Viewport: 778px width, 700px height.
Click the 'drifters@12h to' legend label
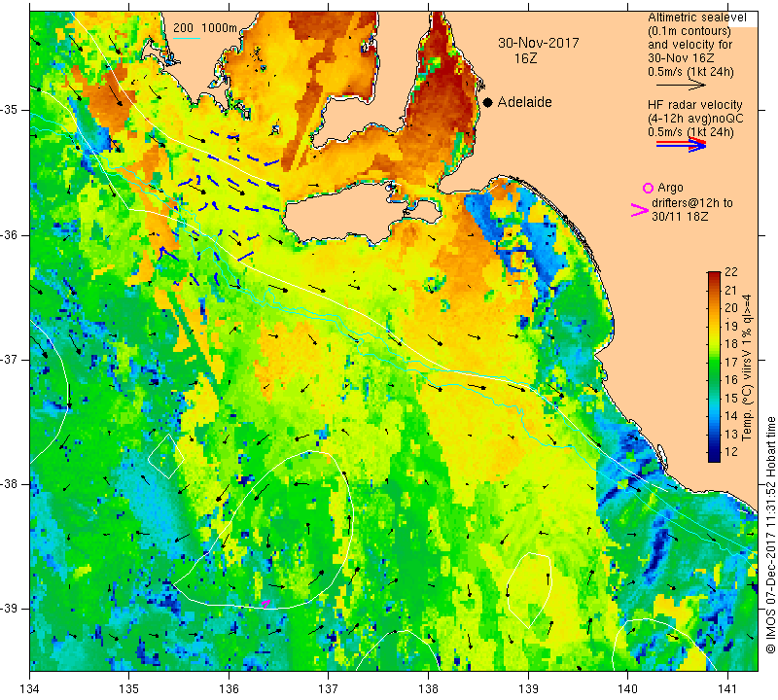[691, 203]
